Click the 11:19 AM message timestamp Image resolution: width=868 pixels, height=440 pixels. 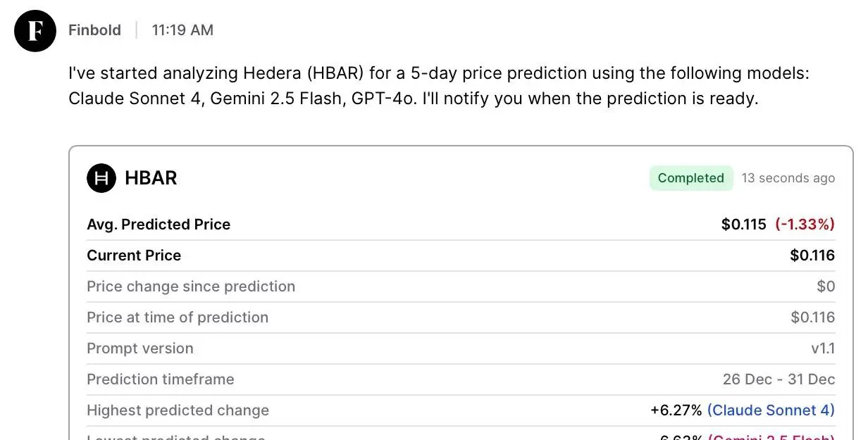click(182, 30)
